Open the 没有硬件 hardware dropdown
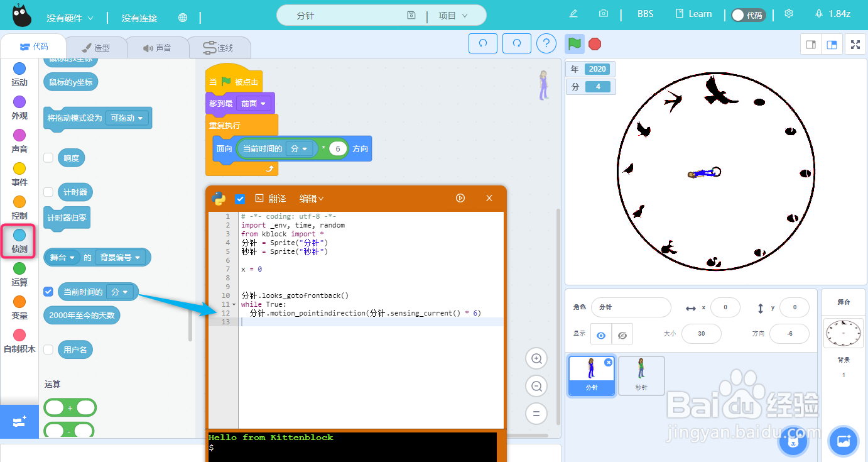Image resolution: width=868 pixels, height=462 pixels. point(70,18)
